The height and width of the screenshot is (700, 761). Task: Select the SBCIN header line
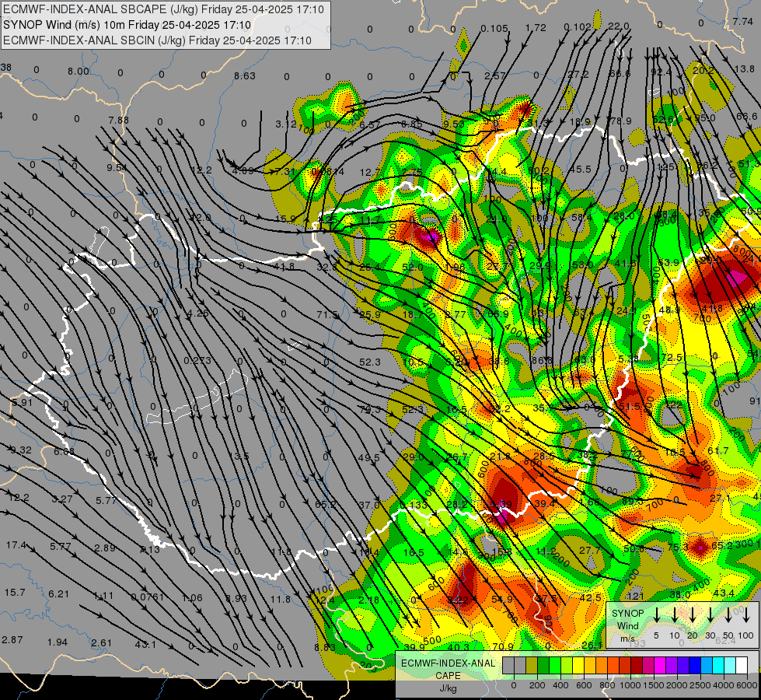click(157, 40)
